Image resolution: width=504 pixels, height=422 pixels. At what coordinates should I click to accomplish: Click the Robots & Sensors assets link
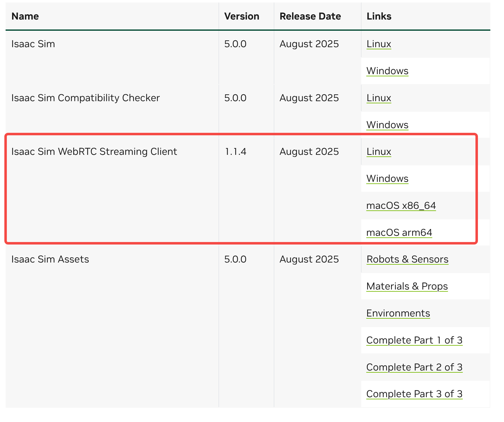click(x=407, y=259)
